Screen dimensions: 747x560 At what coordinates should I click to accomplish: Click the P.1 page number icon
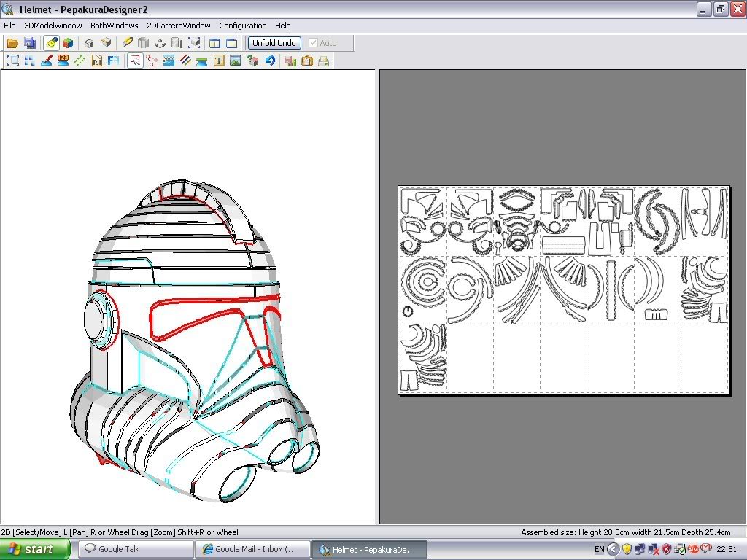[x=97, y=61]
